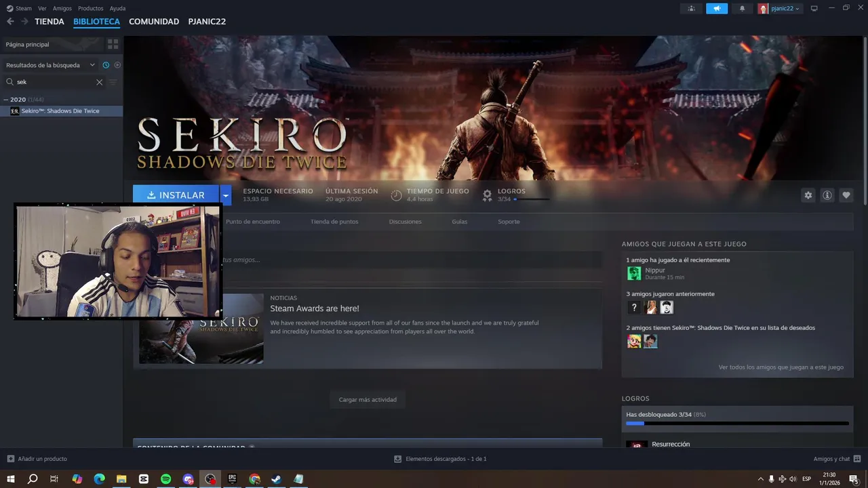Open the Steam taskbar icon

coord(276,479)
